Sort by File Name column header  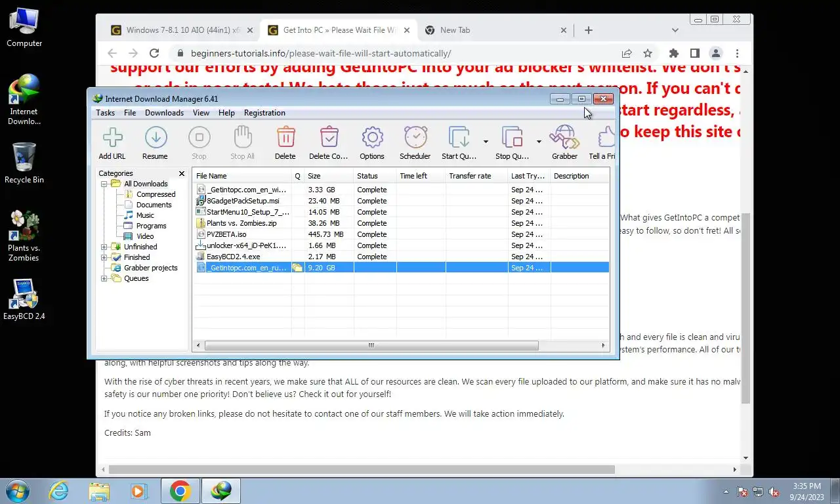(242, 176)
